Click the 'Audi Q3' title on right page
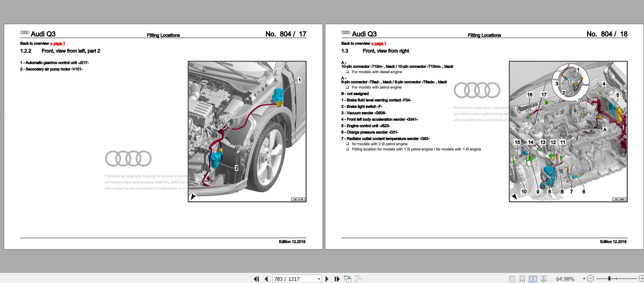The image size is (644, 283). click(x=364, y=34)
